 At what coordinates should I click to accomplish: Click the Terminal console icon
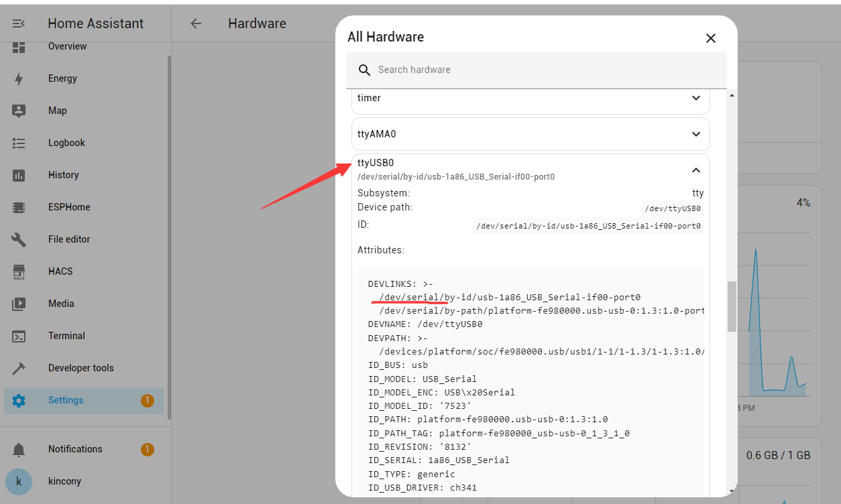coord(19,336)
